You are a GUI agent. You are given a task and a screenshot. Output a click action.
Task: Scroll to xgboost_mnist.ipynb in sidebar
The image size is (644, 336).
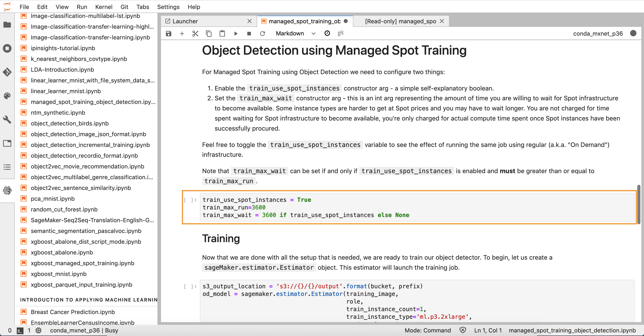(x=59, y=274)
